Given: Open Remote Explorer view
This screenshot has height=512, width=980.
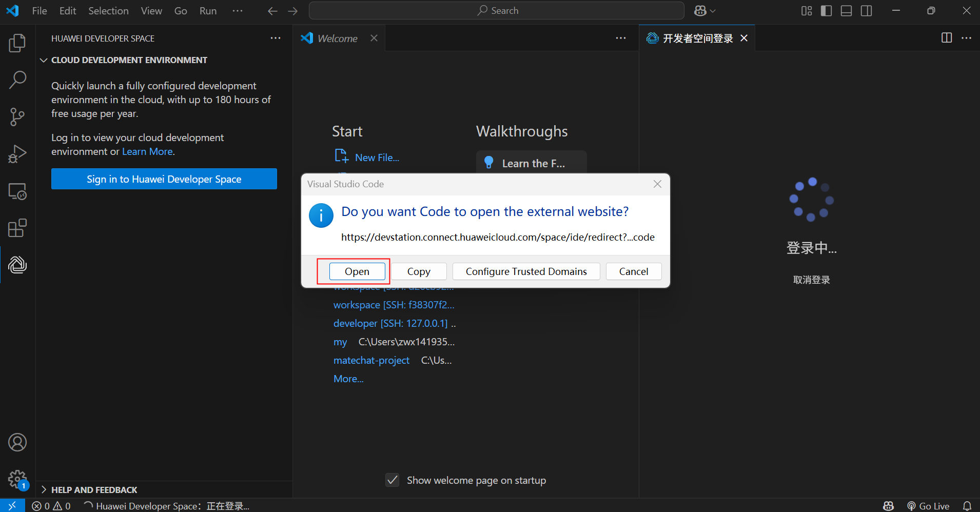Looking at the screenshot, I should 17,191.
